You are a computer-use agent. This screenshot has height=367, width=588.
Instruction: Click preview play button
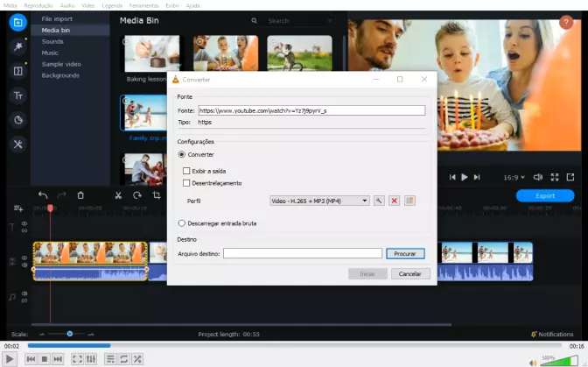pos(465,177)
